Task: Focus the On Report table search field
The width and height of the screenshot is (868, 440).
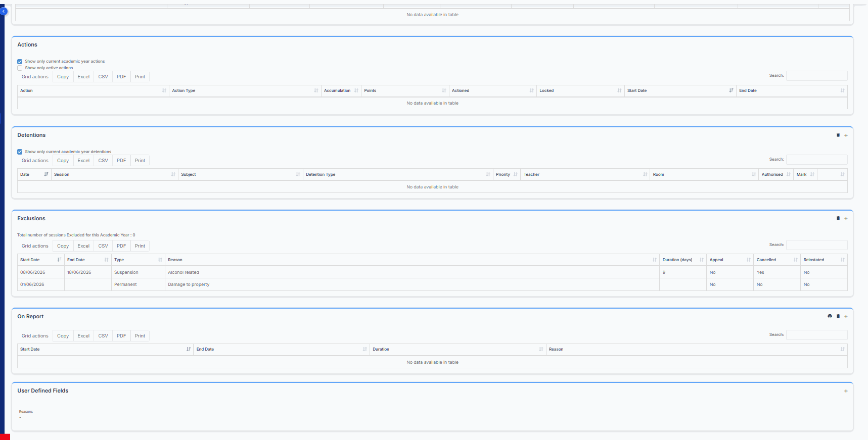Action: tap(816, 335)
